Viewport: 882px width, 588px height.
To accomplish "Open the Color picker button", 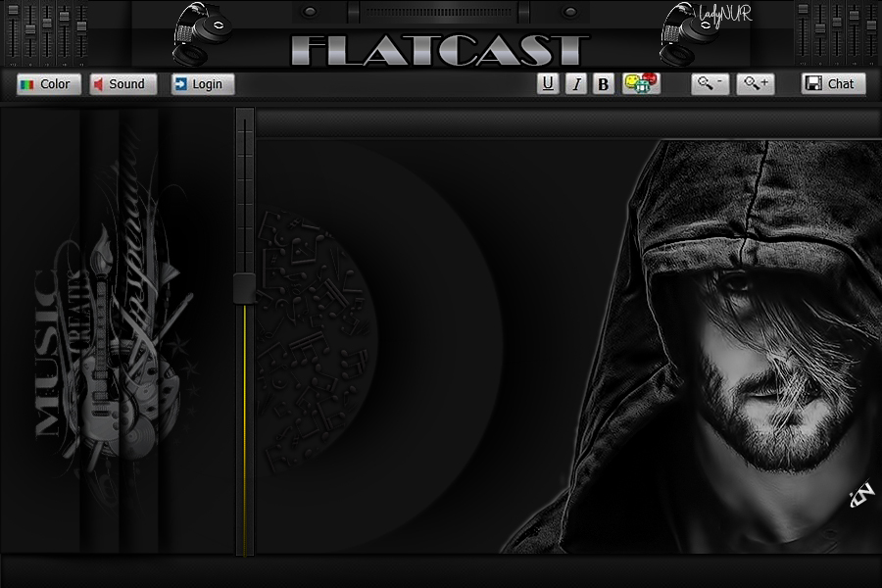I will coord(48,84).
